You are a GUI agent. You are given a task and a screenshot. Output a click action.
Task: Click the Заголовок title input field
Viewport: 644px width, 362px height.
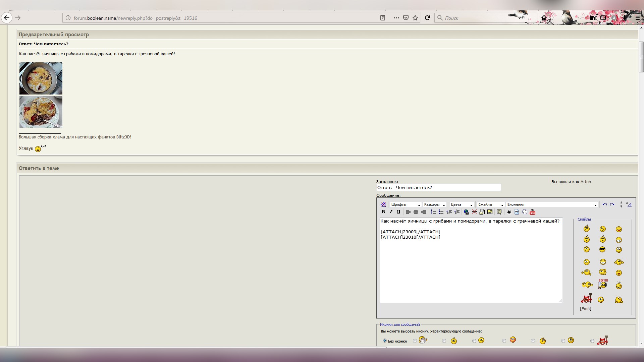[438, 188]
